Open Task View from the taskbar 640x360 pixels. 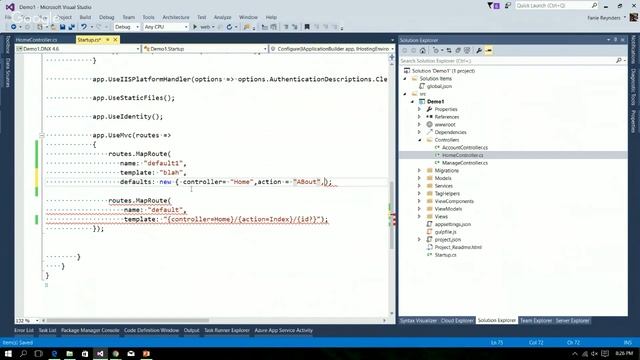point(38,353)
